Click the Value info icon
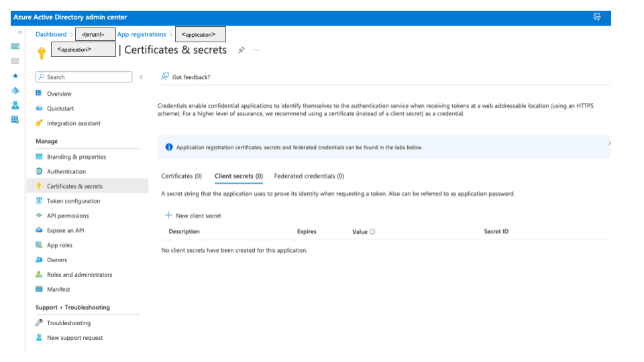The image size is (644, 362). click(x=372, y=232)
